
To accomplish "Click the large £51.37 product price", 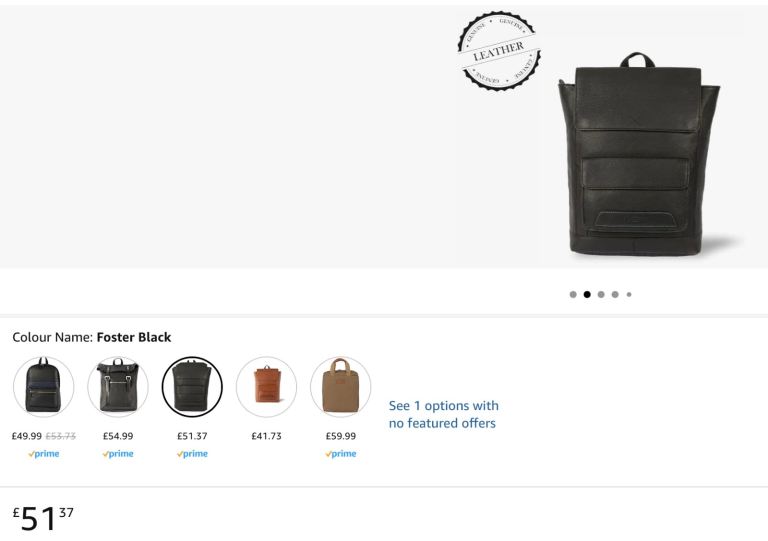I will coord(43,518).
